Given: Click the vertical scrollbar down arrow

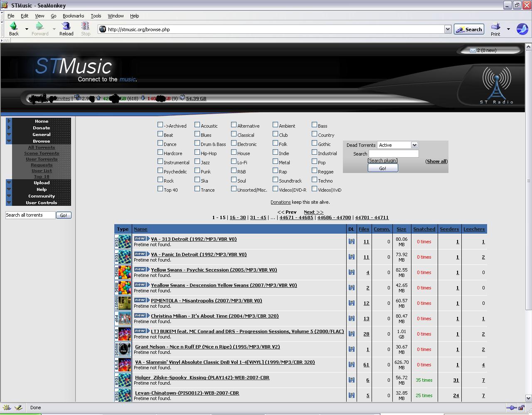Looking at the screenshot, I should click(528, 398).
